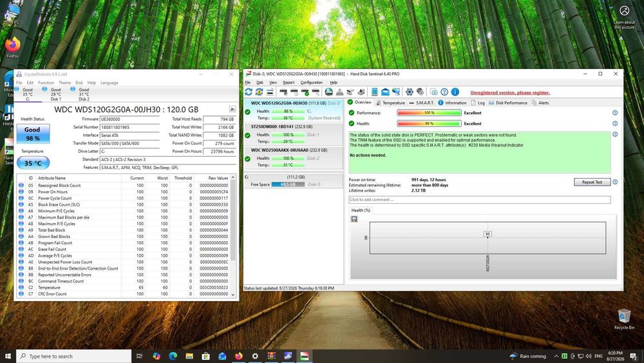The image size is (644, 363).
Task: Switch to the Information tab
Action: click(452, 103)
